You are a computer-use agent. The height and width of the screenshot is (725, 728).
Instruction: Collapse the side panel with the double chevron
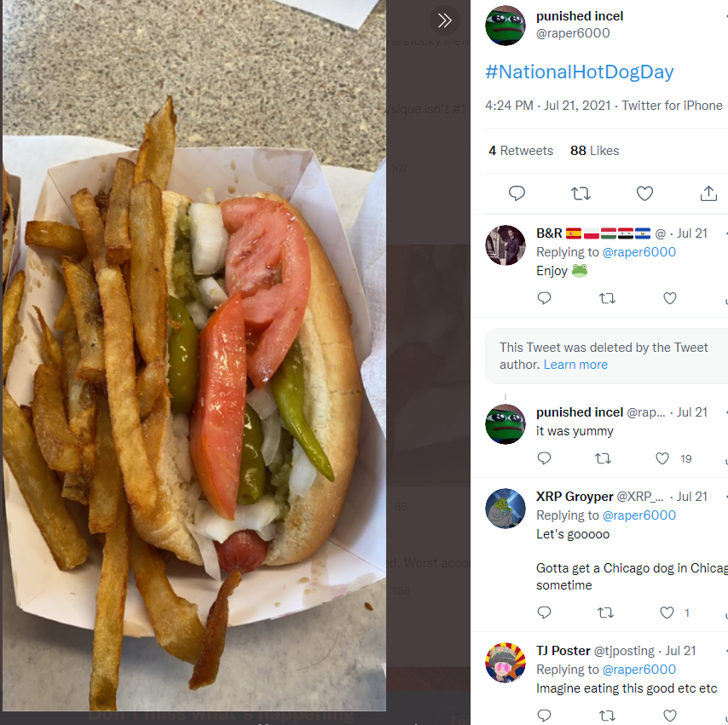pyautogui.click(x=444, y=20)
